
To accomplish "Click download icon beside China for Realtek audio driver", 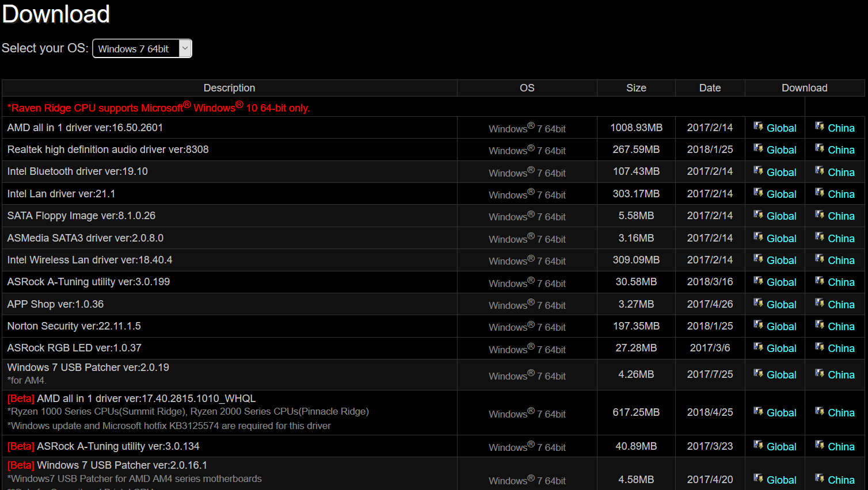I will click(x=820, y=148).
